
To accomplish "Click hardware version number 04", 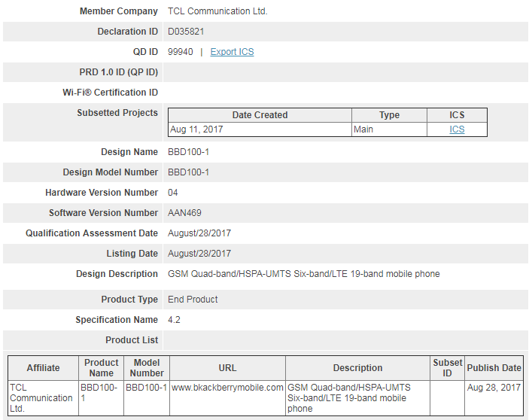I will coord(173,193).
